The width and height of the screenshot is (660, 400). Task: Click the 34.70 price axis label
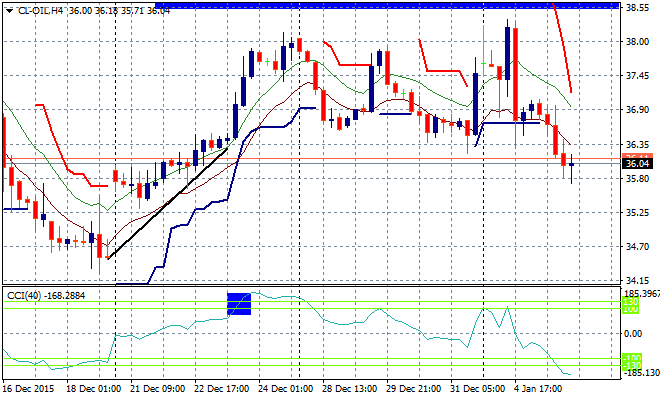[x=637, y=247]
